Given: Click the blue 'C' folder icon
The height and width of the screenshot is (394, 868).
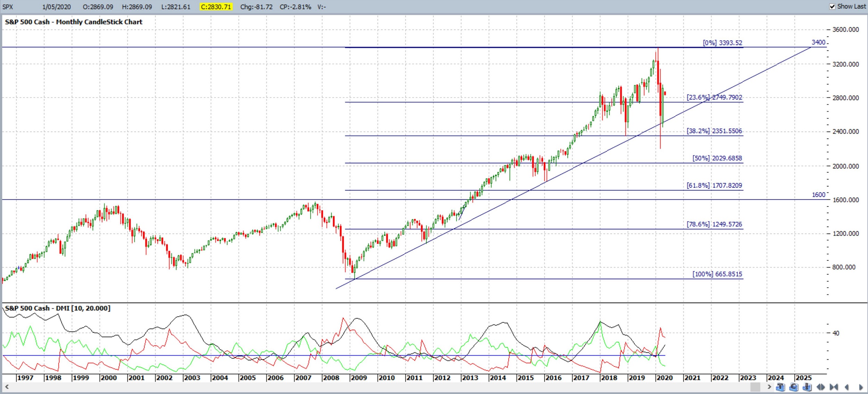Looking at the screenshot, I should [x=794, y=387].
